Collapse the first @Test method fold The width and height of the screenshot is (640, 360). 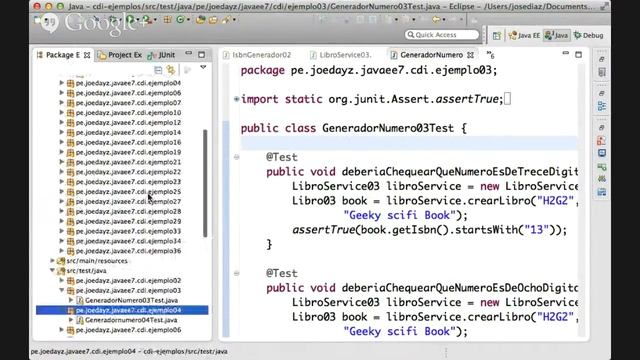coord(236,157)
